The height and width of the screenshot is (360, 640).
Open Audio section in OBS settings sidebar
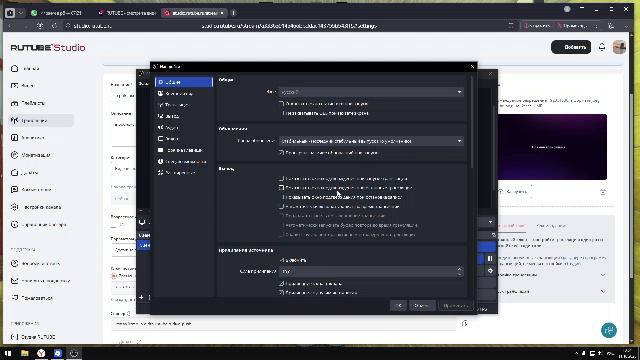tap(184, 128)
